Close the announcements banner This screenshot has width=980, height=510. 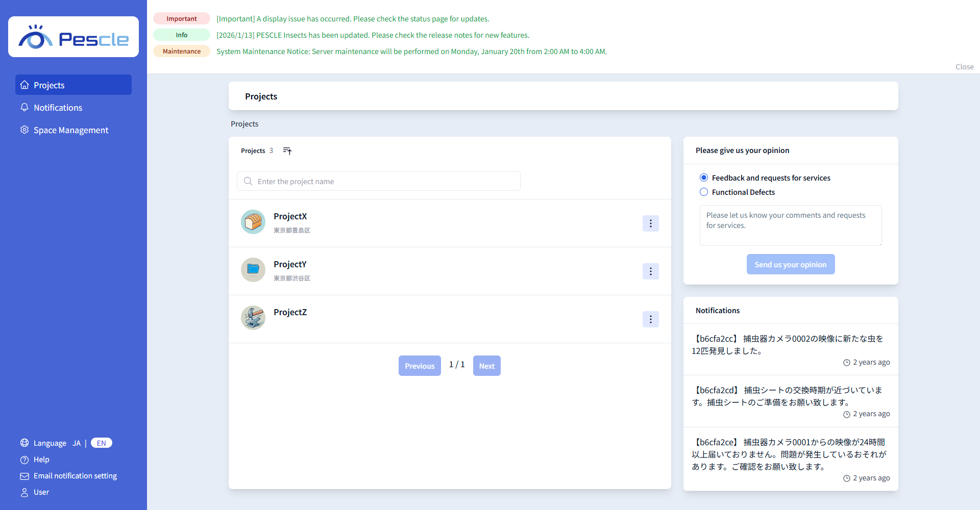click(964, 67)
